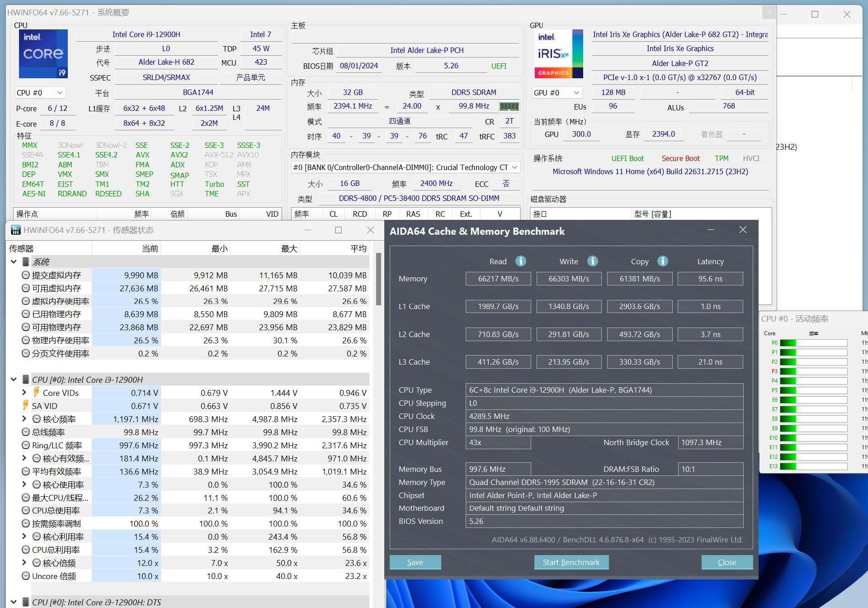
Task: Click the HWiNFO sensor window title icon
Action: click(16, 230)
